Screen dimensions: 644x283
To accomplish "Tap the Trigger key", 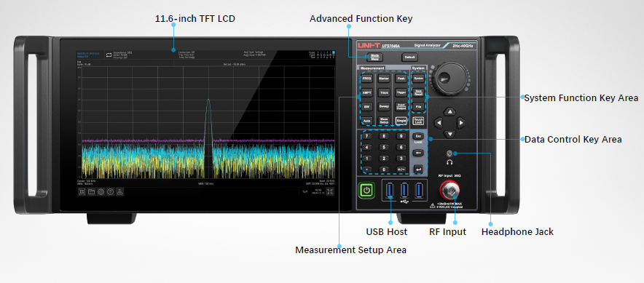I will click(401, 92).
